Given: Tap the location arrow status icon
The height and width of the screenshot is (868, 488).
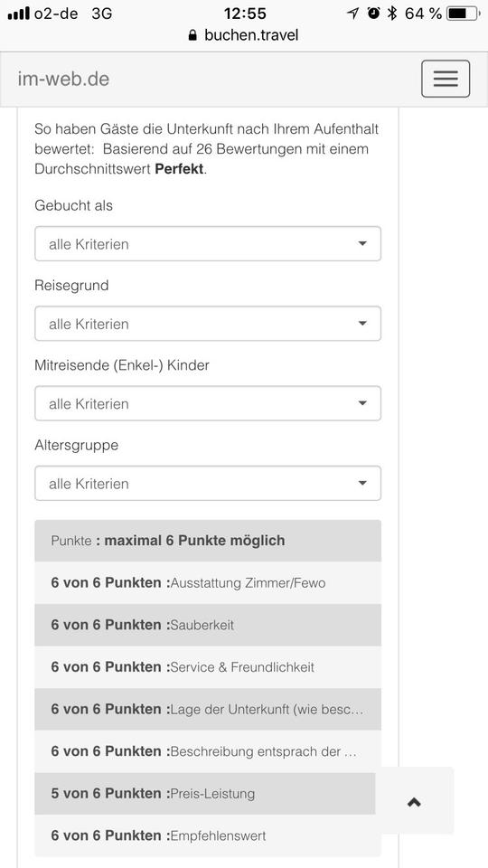Looking at the screenshot, I should coord(352,14).
